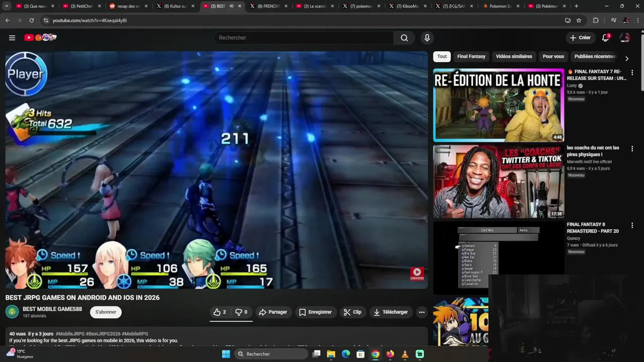644x362 pixels.
Task: Open File Explorer from taskbar
Action: tap(331, 354)
